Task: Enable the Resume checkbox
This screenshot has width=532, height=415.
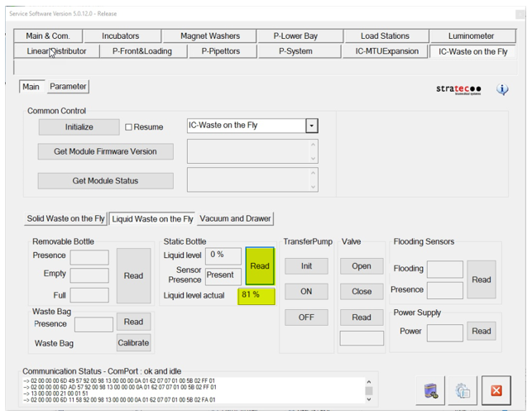Action: [128, 127]
